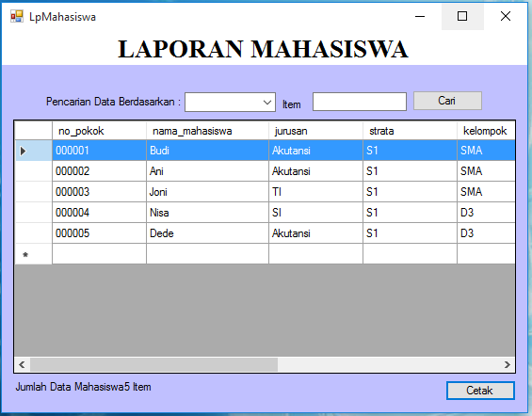Screen dimensions: 532x416
Task: Select the S1 strata cell in Budi's row
Action: 410,151
